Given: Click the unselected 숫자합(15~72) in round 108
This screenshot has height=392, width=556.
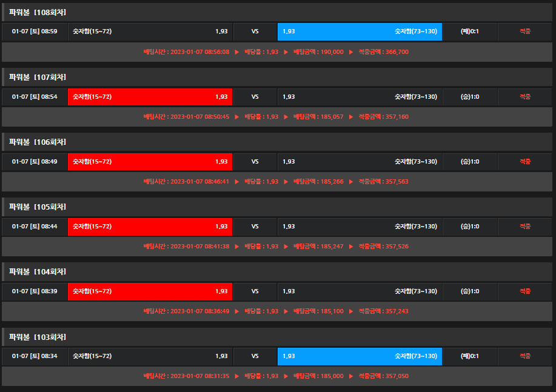Looking at the screenshot, I should click(150, 32).
